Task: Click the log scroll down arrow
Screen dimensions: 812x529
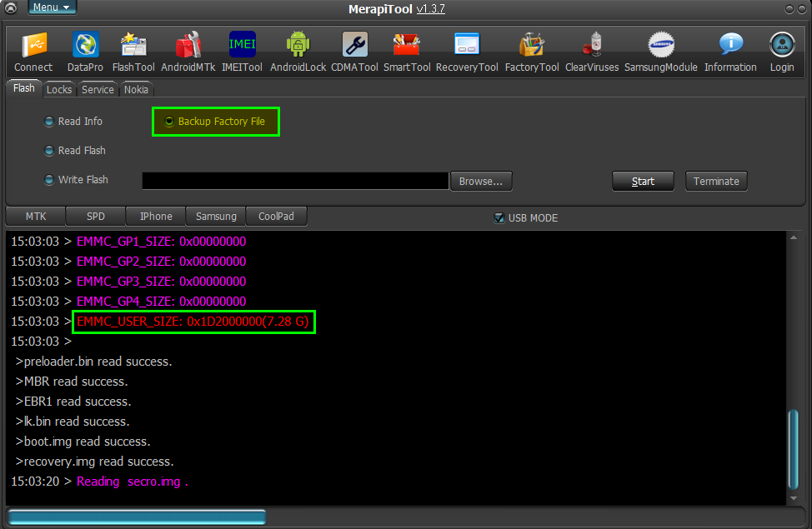Action: (x=794, y=498)
